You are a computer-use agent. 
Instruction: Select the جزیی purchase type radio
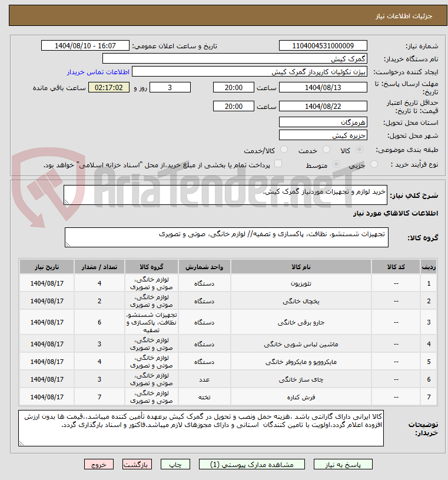[x=374, y=164]
